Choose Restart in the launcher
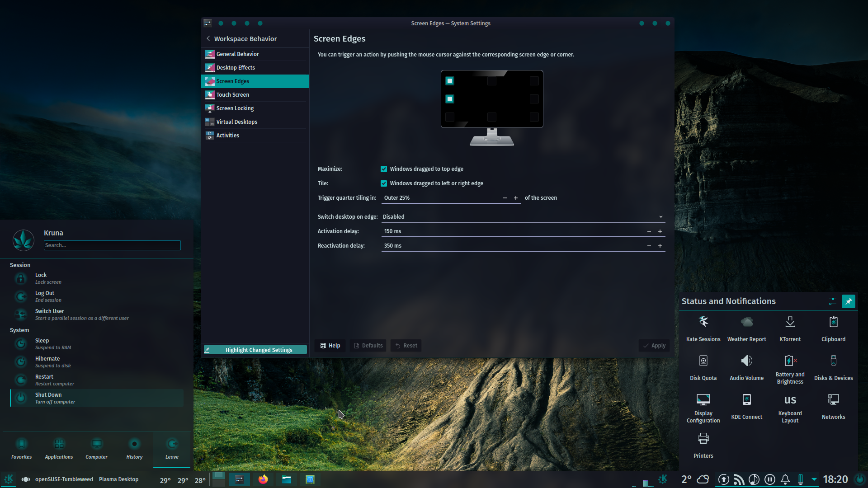 (x=97, y=380)
